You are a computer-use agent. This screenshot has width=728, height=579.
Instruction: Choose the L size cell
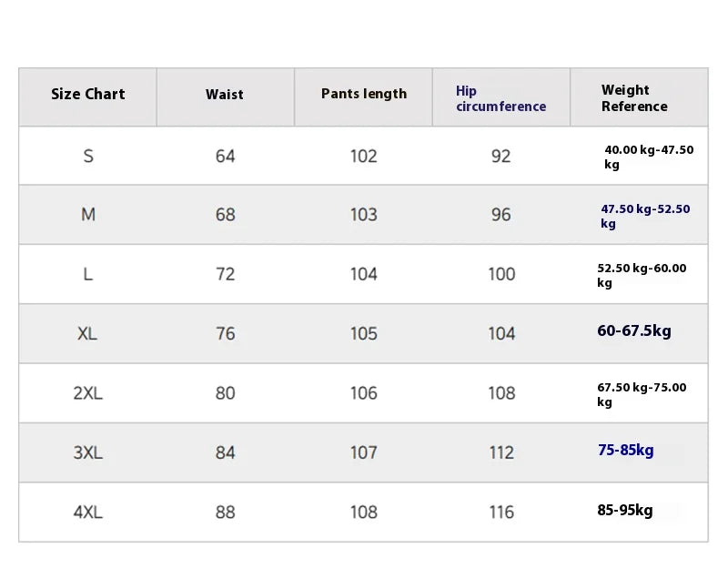(x=88, y=274)
